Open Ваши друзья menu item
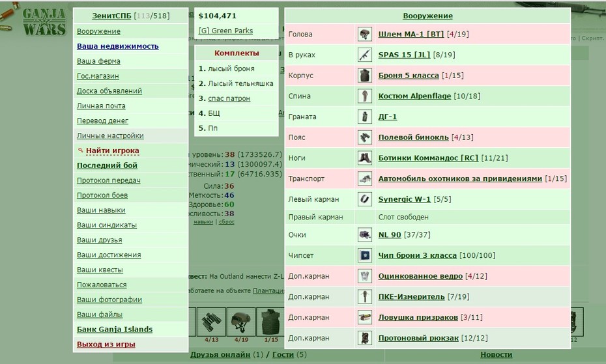Screen dimensions: 606x364 (99, 240)
